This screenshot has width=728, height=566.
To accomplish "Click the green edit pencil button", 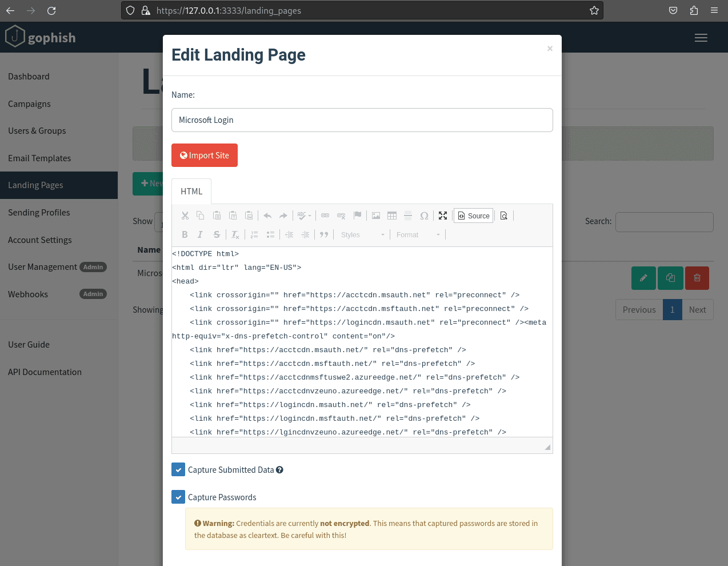I will coord(643,278).
